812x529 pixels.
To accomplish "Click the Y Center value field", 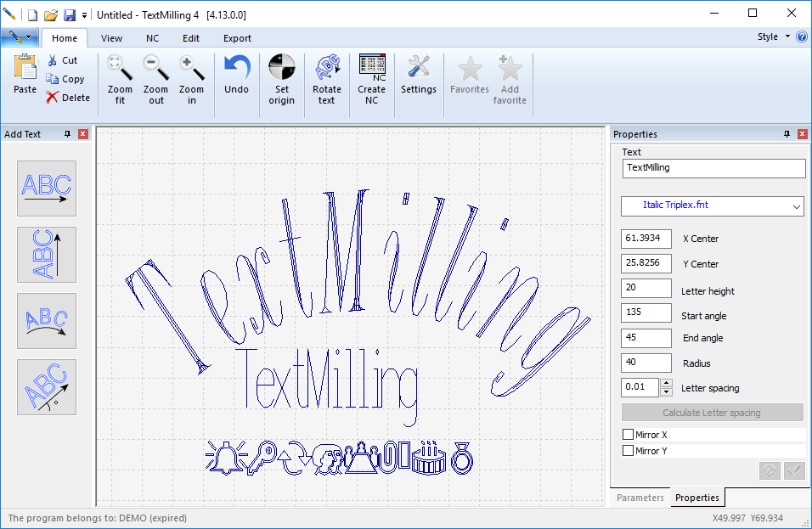I will pos(646,263).
